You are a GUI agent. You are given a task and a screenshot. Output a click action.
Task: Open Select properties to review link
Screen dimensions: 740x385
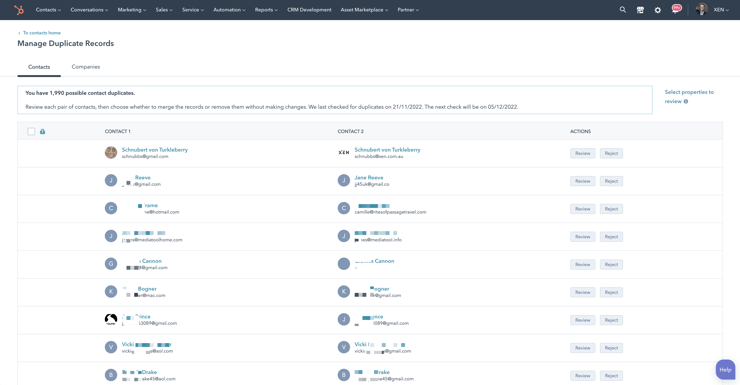click(x=689, y=96)
